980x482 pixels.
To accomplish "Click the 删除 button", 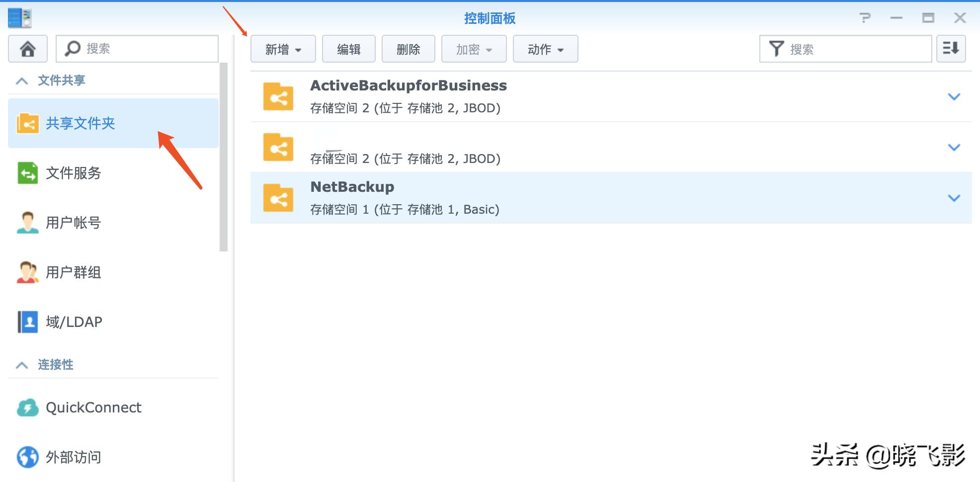I will [x=408, y=49].
